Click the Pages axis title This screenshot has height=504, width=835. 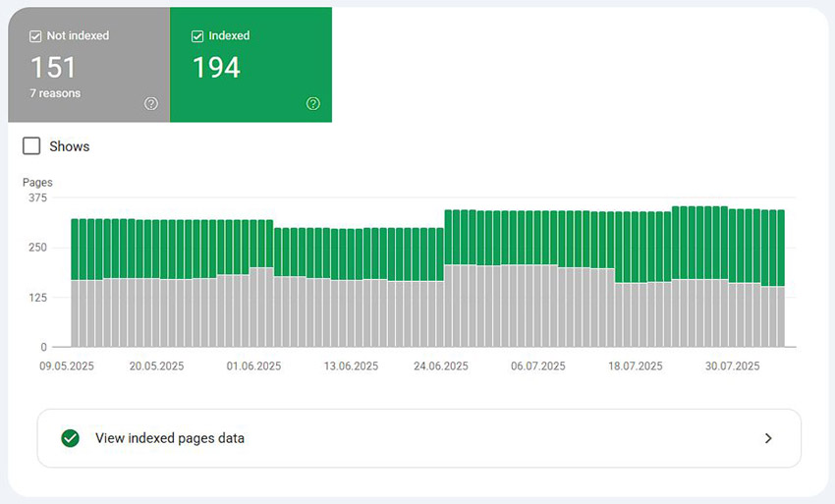(37, 183)
